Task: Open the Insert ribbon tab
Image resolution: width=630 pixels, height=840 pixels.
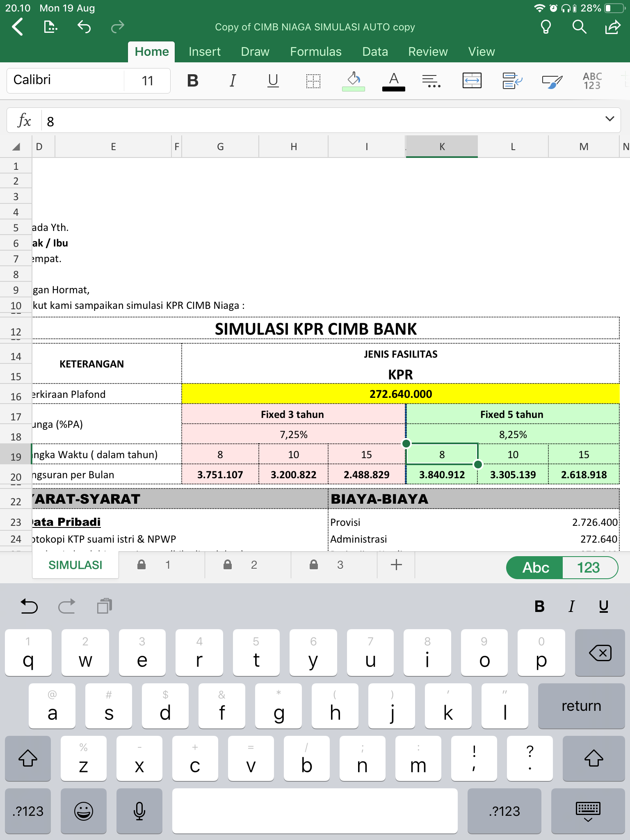Action: click(x=205, y=52)
